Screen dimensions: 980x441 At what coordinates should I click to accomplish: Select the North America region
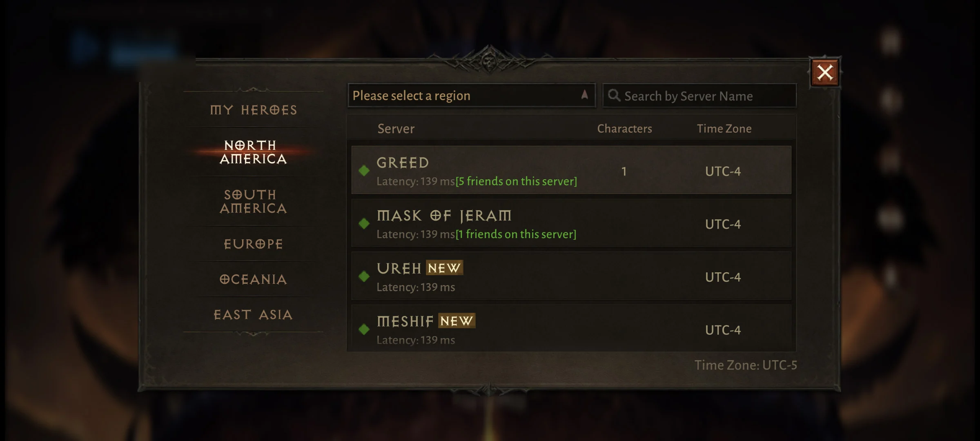[x=252, y=152]
